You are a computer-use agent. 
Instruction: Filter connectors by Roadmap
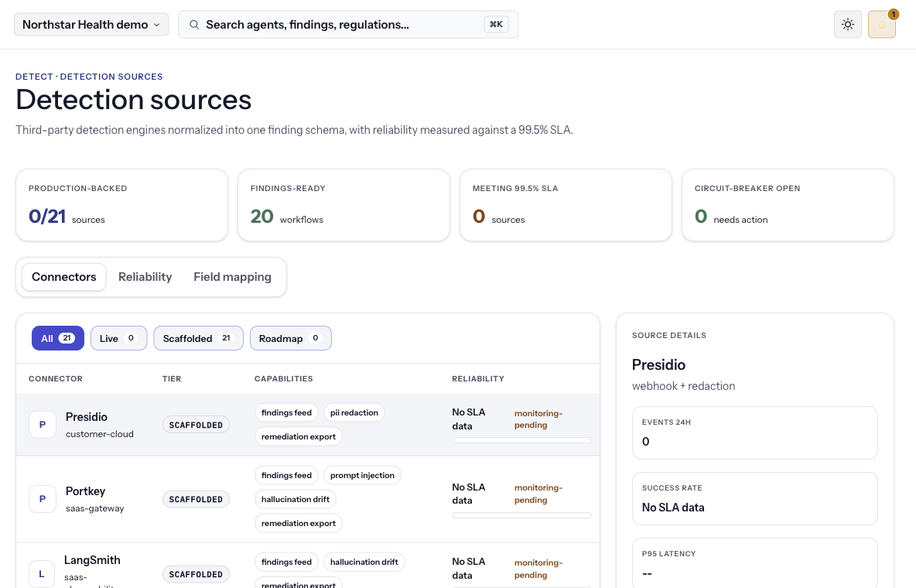290,338
